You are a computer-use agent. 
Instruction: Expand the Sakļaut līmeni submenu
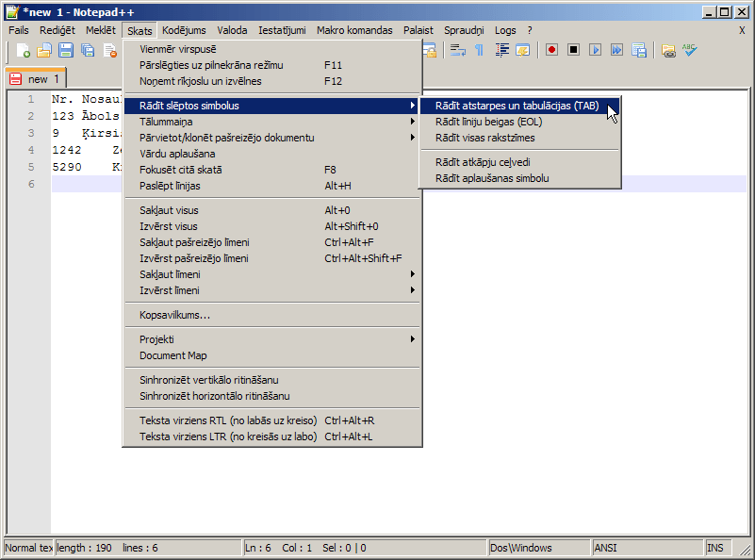pos(272,274)
